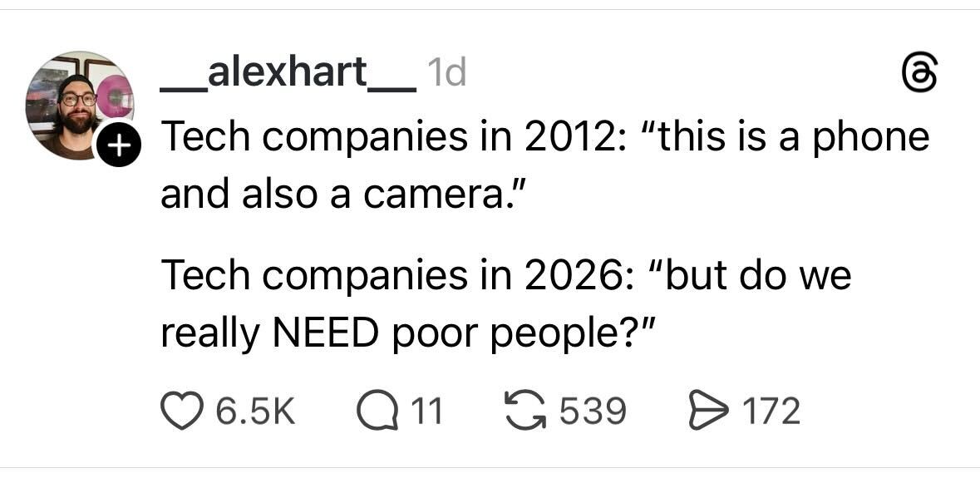Image resolution: width=980 pixels, height=478 pixels.
Task: Click the 1d timestamp
Action: pos(445,75)
